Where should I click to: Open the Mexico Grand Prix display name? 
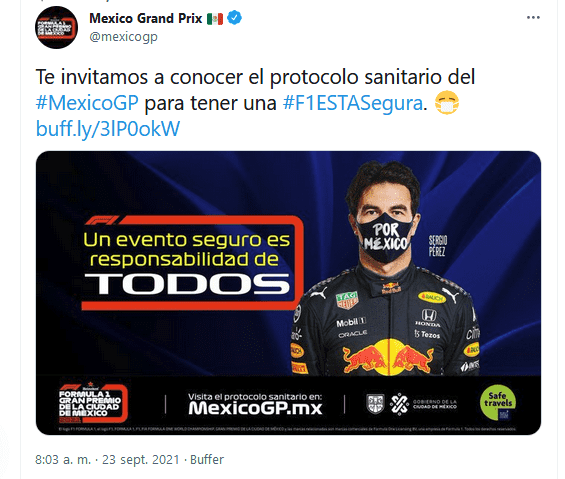[146, 18]
